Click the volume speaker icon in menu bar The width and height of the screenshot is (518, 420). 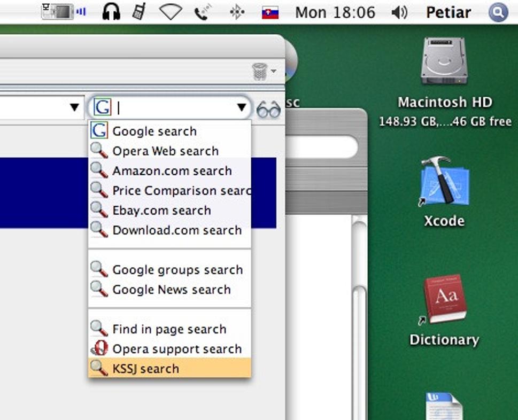pos(399,12)
